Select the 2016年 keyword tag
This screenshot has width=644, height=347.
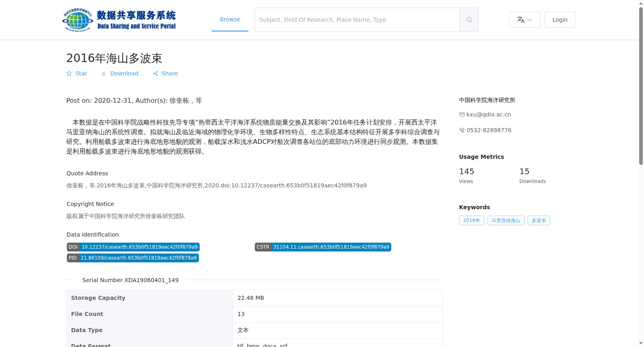[x=471, y=220]
